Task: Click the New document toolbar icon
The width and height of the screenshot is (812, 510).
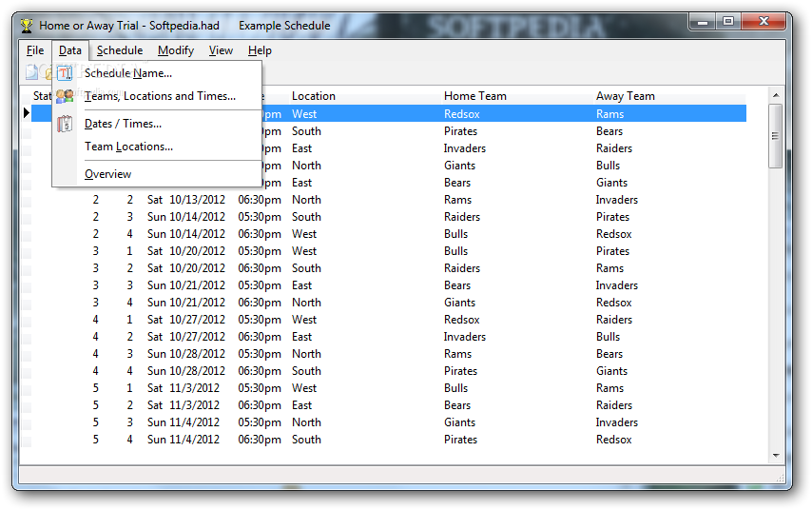Action: [32, 72]
